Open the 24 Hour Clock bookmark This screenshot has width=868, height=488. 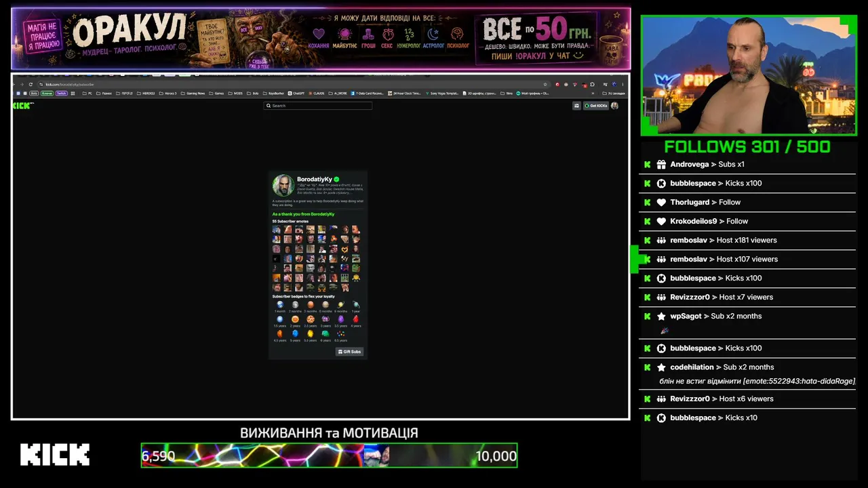[x=404, y=94]
